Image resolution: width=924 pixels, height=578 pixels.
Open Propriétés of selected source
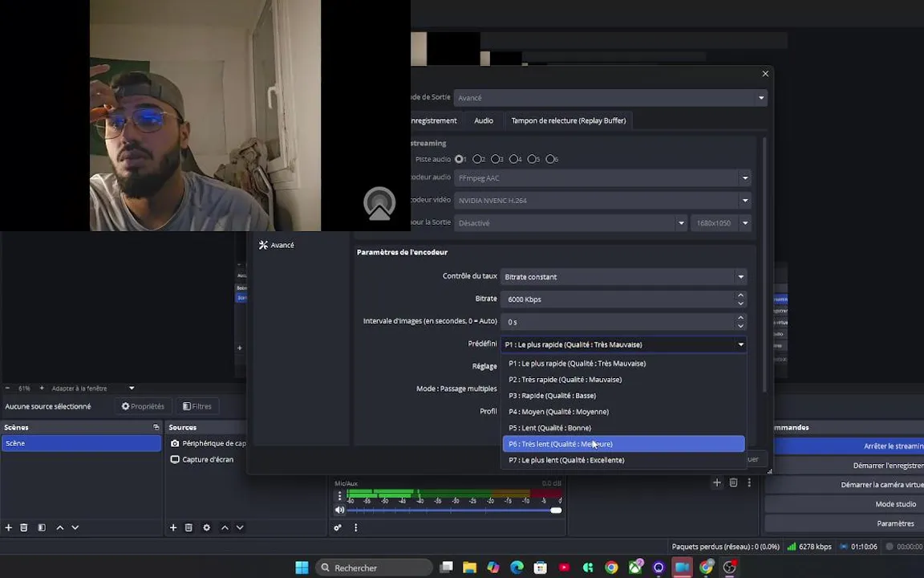point(144,406)
